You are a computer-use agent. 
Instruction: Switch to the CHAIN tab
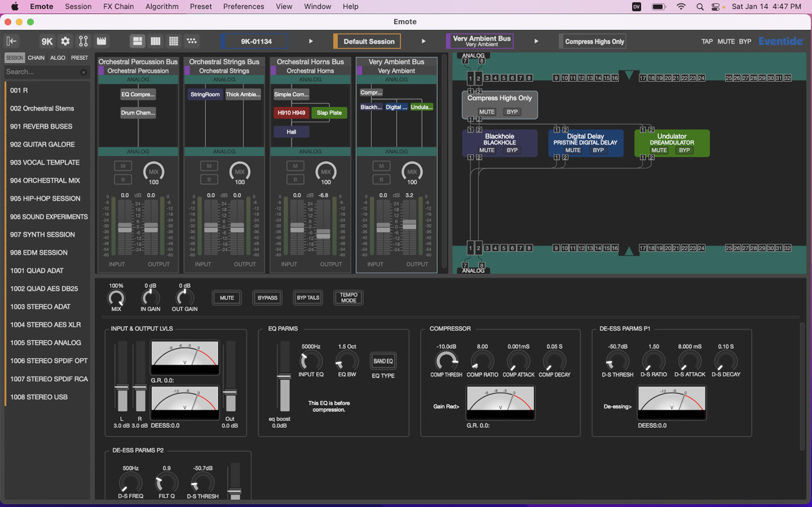pyautogui.click(x=36, y=57)
